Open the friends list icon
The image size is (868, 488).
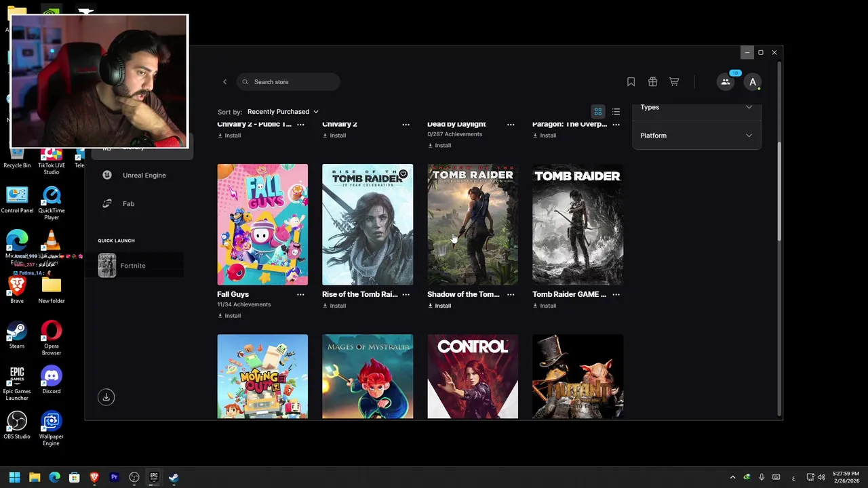pos(726,82)
